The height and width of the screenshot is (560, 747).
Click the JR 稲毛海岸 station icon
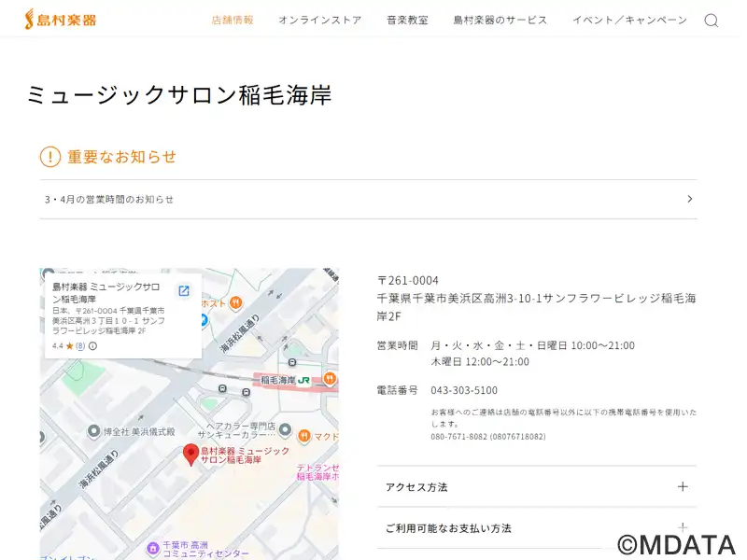(x=304, y=380)
